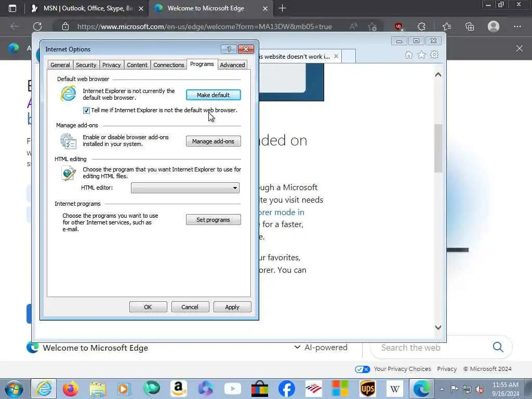Open the Wikipedia taskbar shortcut
Screen dimensions: 532x399
click(x=395, y=389)
